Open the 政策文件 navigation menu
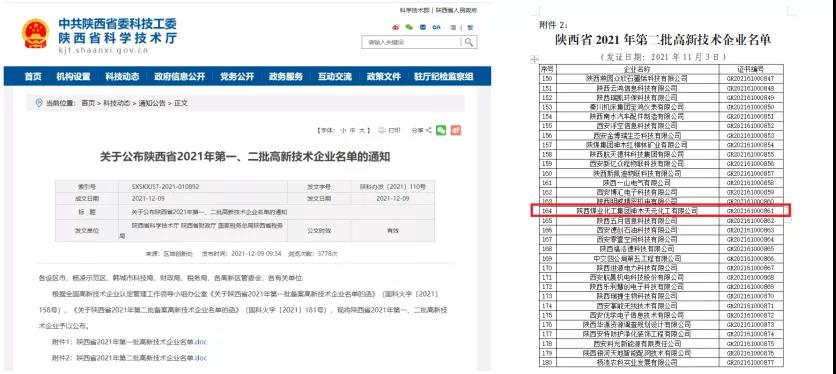836x374 pixels. pyautogui.click(x=383, y=76)
